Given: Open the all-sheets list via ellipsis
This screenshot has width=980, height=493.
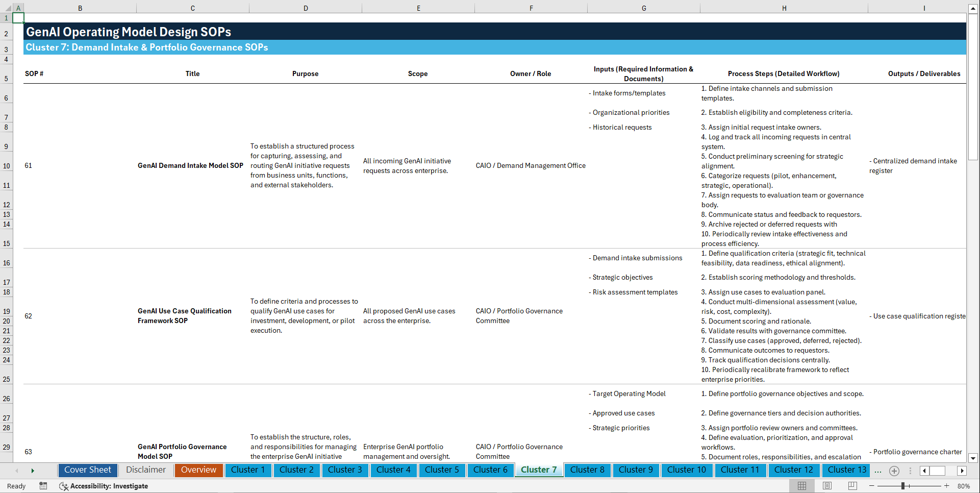Looking at the screenshot, I should pyautogui.click(x=878, y=471).
